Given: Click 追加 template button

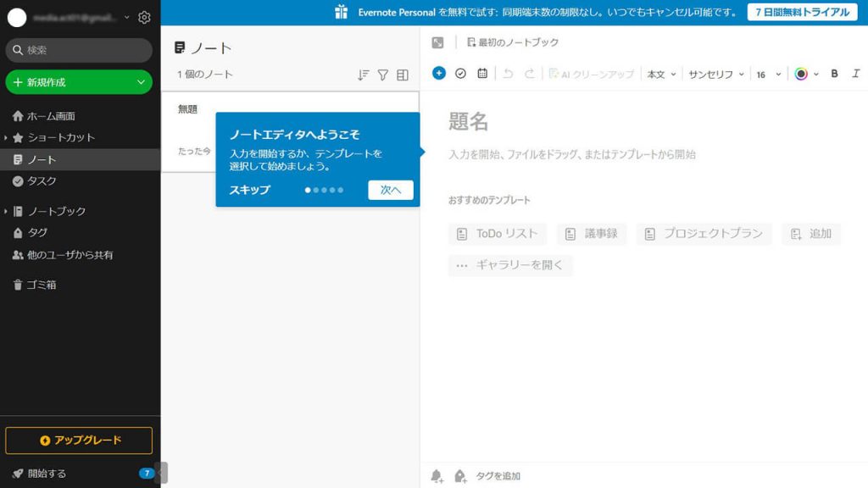Looking at the screenshot, I should [x=811, y=234].
